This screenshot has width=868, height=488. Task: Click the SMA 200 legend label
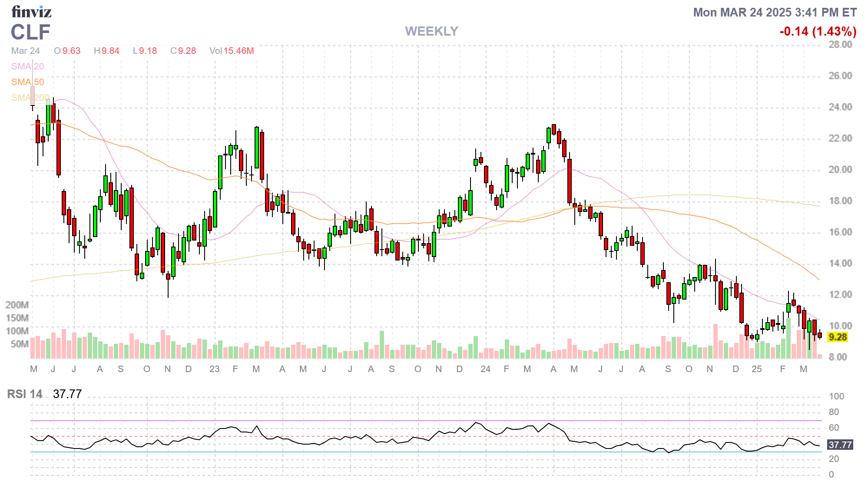(x=30, y=98)
